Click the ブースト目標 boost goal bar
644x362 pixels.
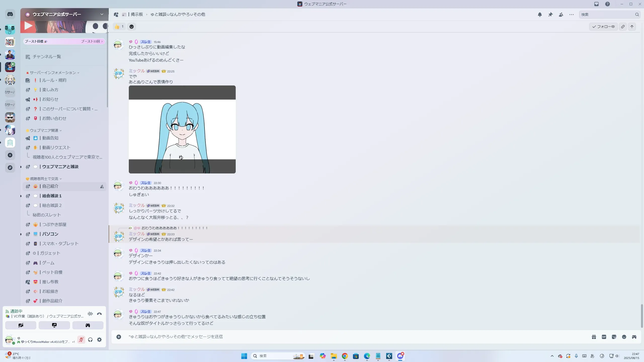pos(64,41)
